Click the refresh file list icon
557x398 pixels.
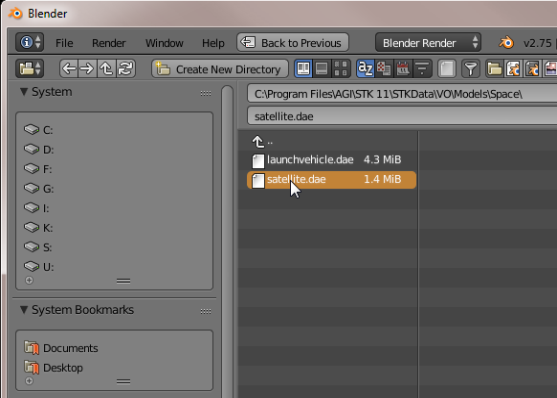(125, 69)
